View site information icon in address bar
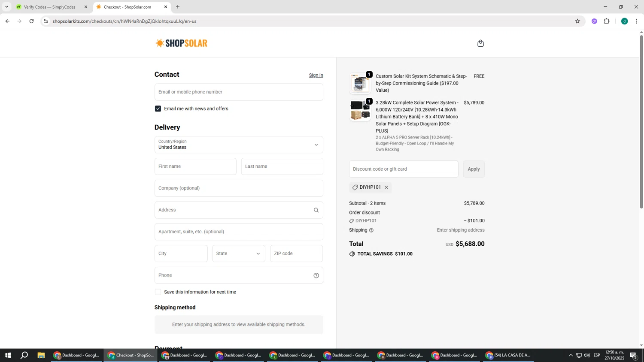This screenshot has width=644, height=362. [x=46, y=21]
